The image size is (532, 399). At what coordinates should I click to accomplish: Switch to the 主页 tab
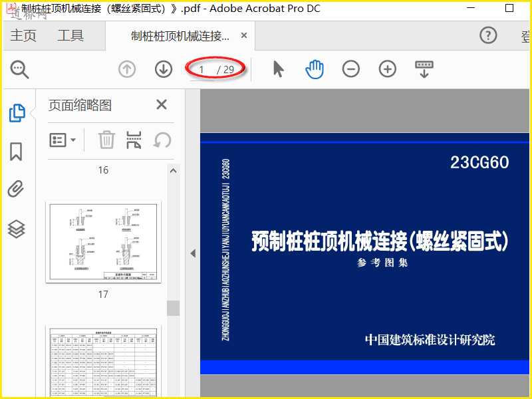[23, 35]
